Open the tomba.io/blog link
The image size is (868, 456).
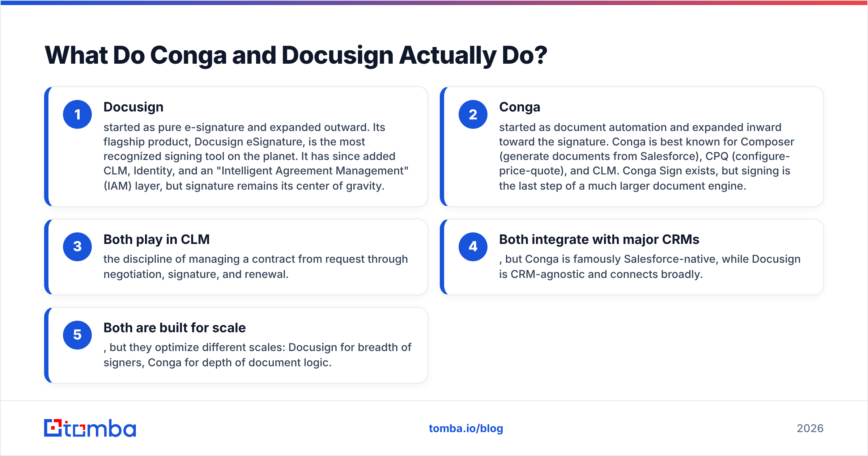click(x=466, y=428)
